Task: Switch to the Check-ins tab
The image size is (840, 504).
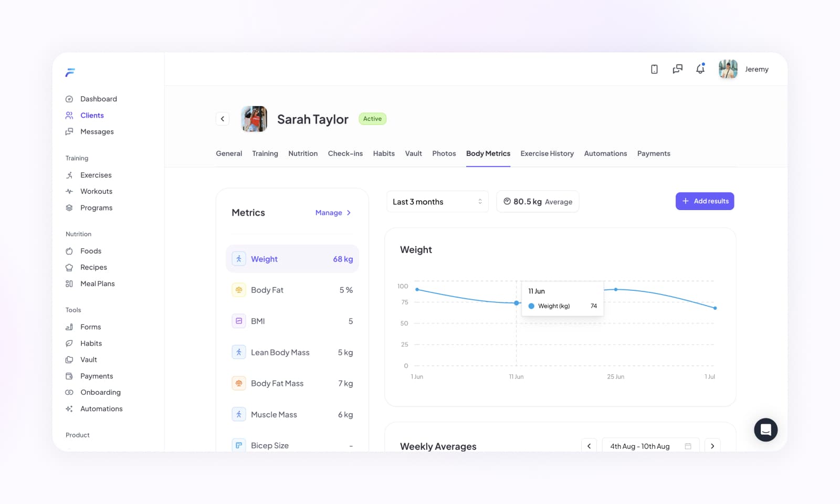Action: (x=345, y=153)
